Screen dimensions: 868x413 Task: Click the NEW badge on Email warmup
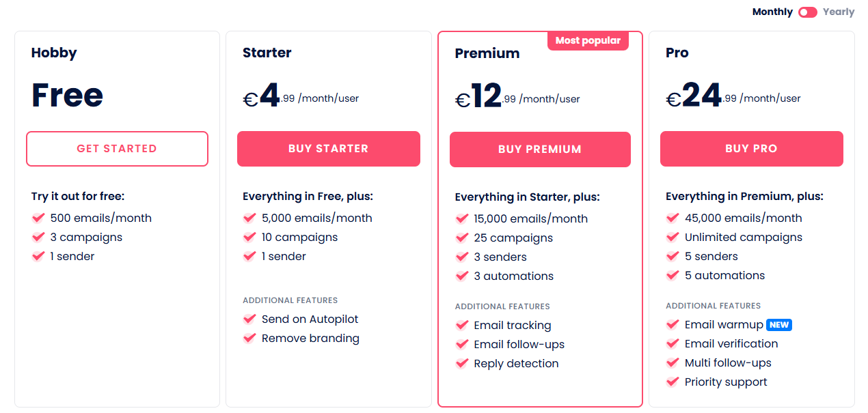pyautogui.click(x=779, y=325)
